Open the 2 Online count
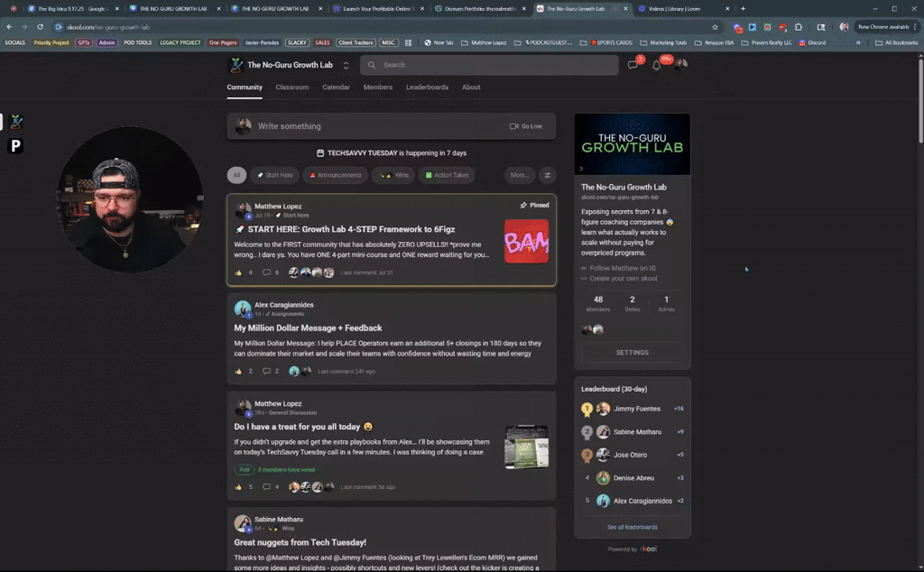This screenshot has width=924, height=572. tap(633, 303)
